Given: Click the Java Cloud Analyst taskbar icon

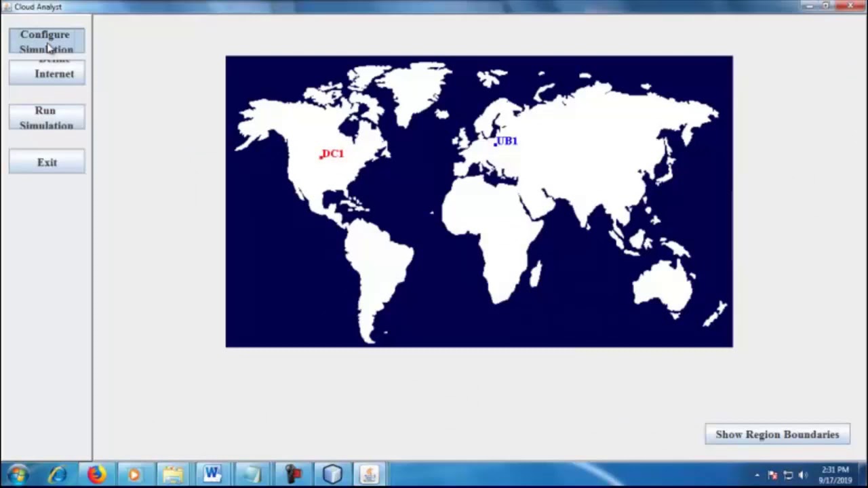Looking at the screenshot, I should [x=370, y=474].
